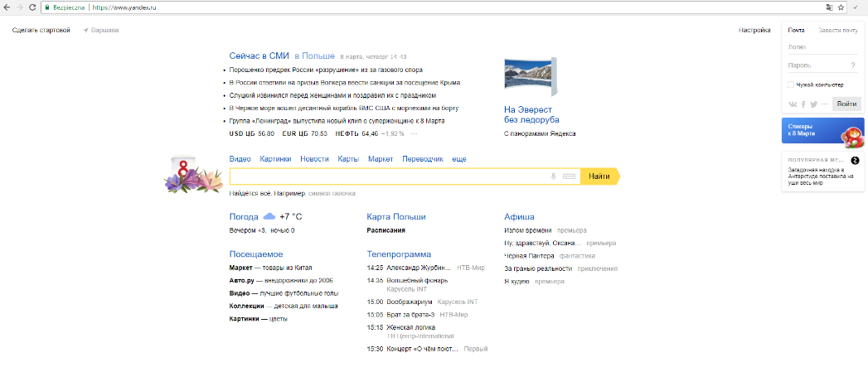Open the в Польше news link
868x372 pixels.
click(x=314, y=56)
